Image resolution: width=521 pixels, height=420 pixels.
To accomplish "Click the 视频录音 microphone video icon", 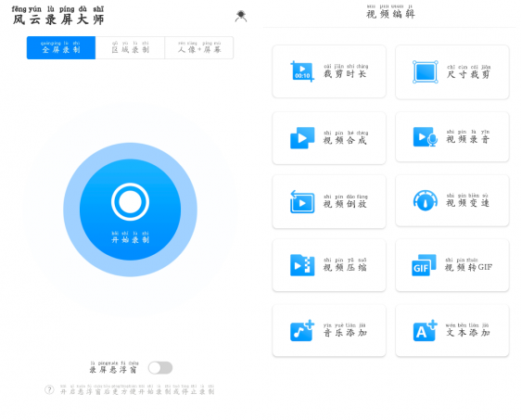I will point(425,136).
